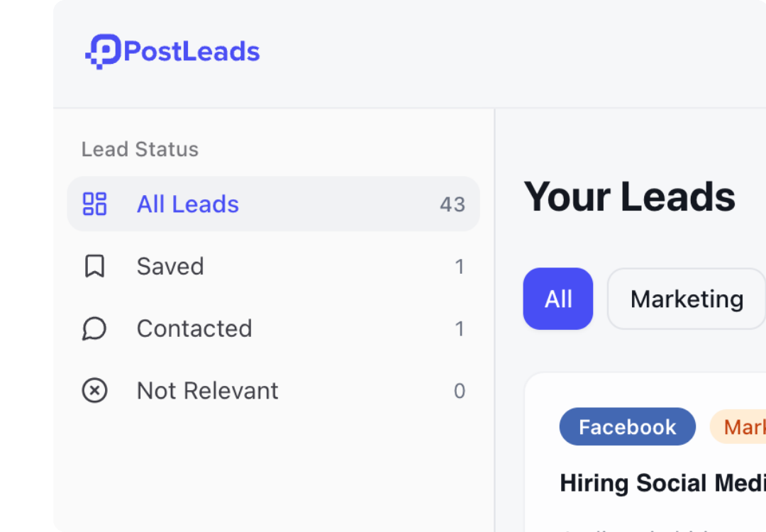This screenshot has height=532, width=766.
Task: Click the Your Leads heading
Action: pyautogui.click(x=630, y=196)
